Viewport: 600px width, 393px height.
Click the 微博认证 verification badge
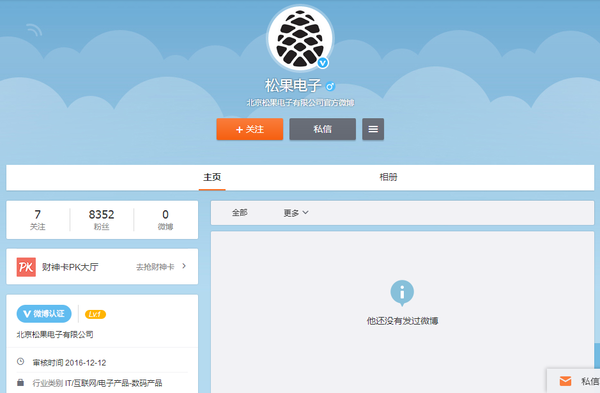pos(44,314)
